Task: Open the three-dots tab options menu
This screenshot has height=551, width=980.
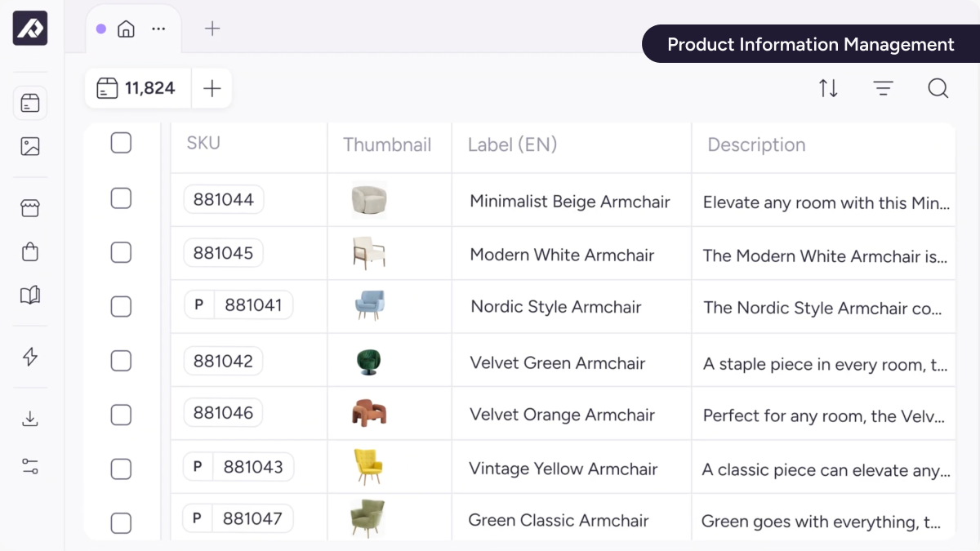Action: coord(158,29)
